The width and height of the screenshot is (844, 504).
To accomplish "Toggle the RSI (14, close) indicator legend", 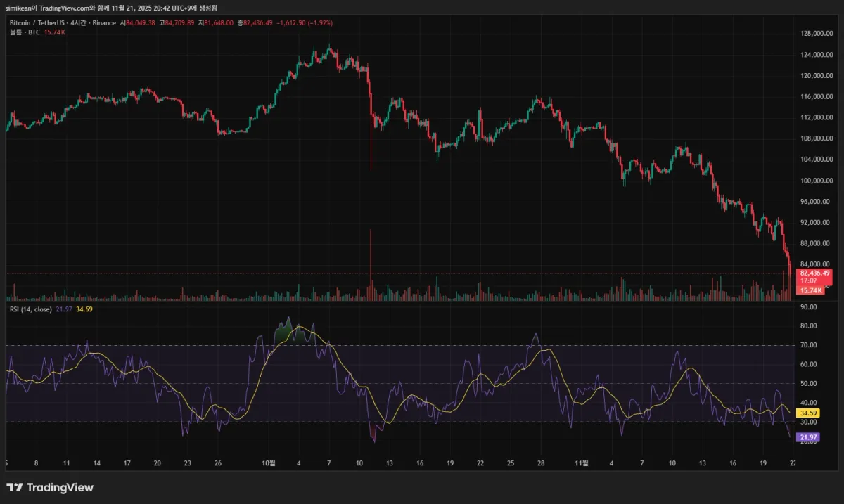I will [x=32, y=308].
